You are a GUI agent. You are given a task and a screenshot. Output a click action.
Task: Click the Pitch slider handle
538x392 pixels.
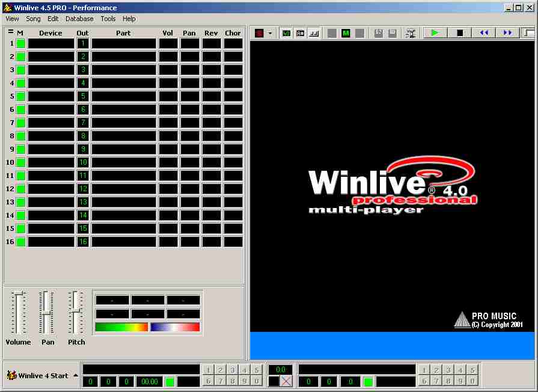pyautogui.click(x=76, y=311)
